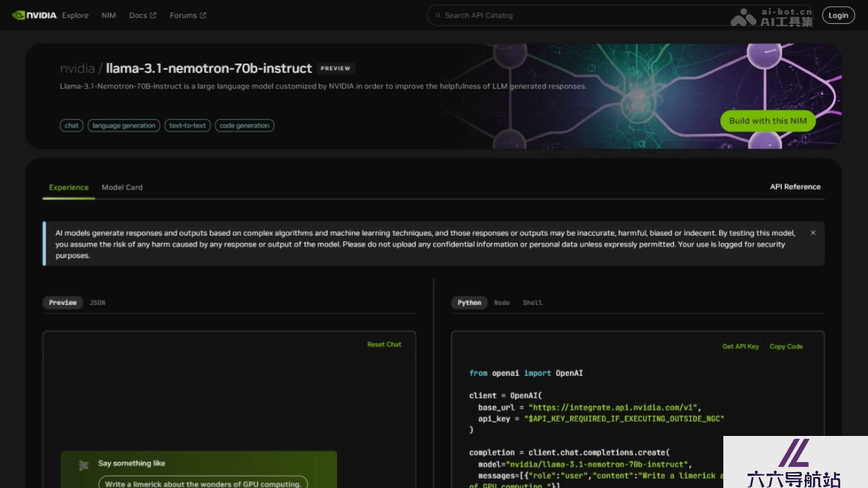Click the 'from openai import OpenAI' line

tap(526, 373)
